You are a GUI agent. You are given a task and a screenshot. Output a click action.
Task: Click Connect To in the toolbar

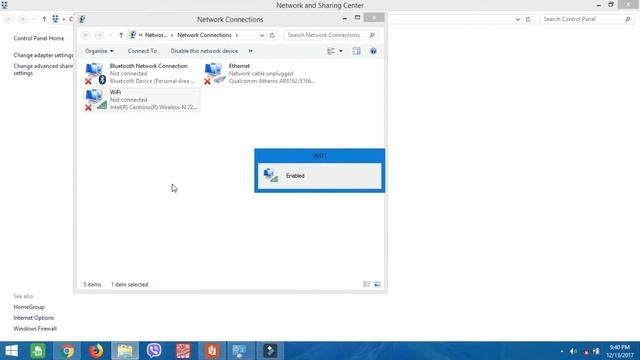(x=142, y=51)
